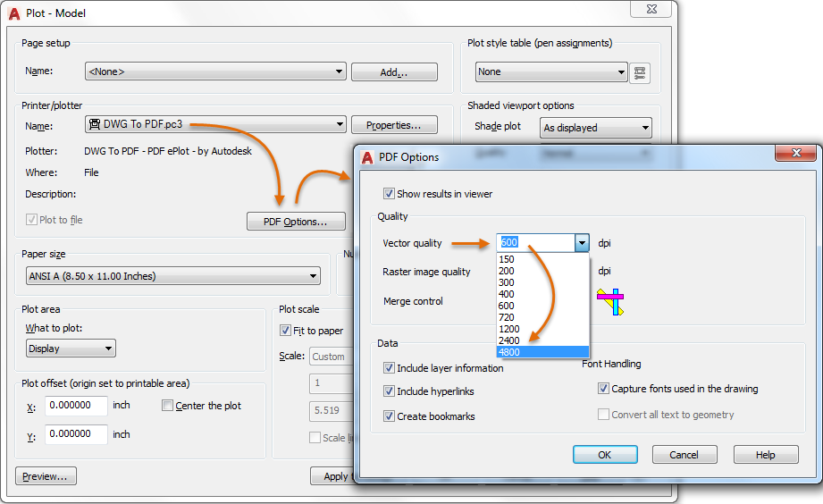Enable Center the plot checkbox
The width and height of the screenshot is (823, 504).
(167, 406)
